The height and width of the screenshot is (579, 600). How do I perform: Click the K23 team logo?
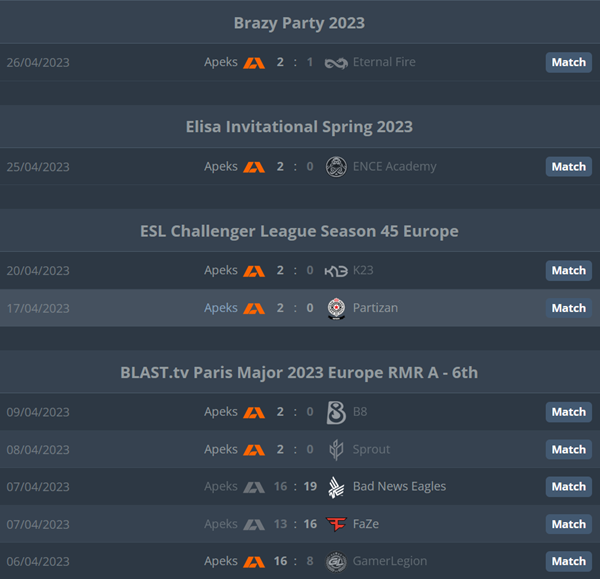tap(336, 271)
